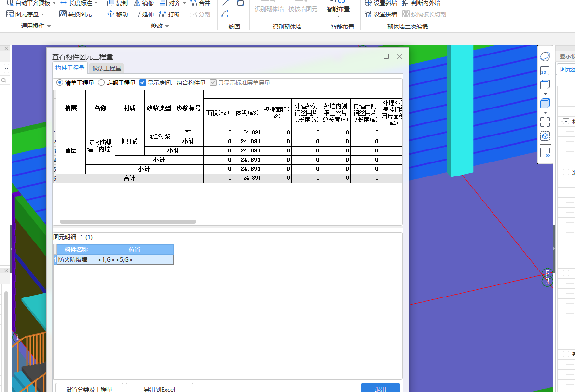Click the 图元存盘 save icon

pos(10,14)
